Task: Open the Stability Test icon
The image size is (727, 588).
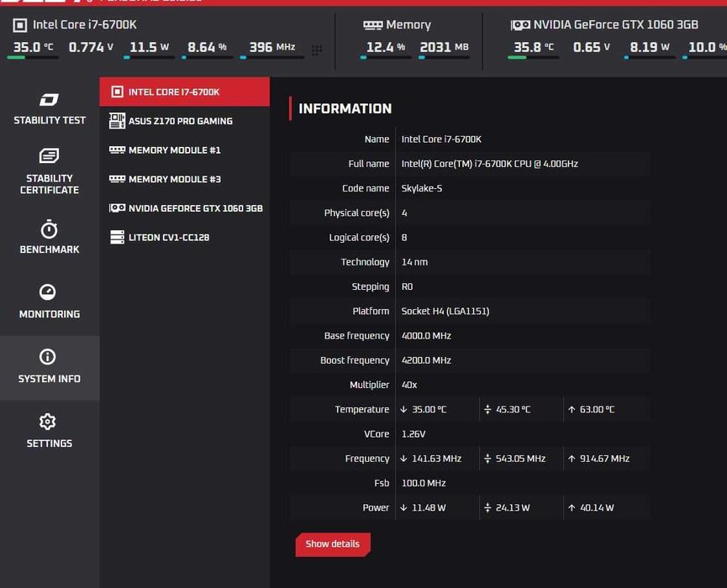Action: (x=49, y=100)
